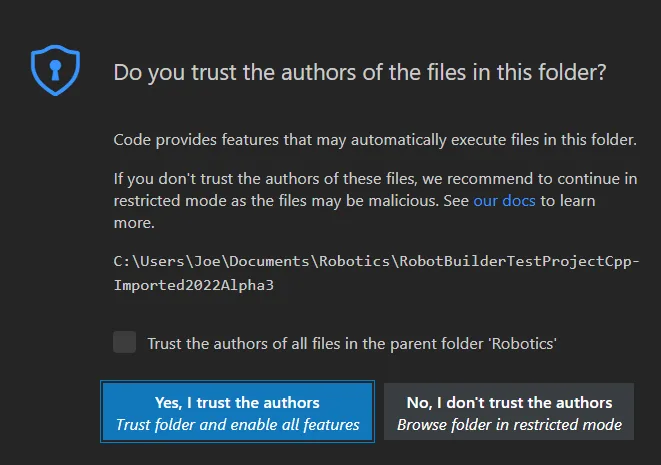Click "RobotBuilderTestProjectCpp-" in the folder path

tap(513, 262)
